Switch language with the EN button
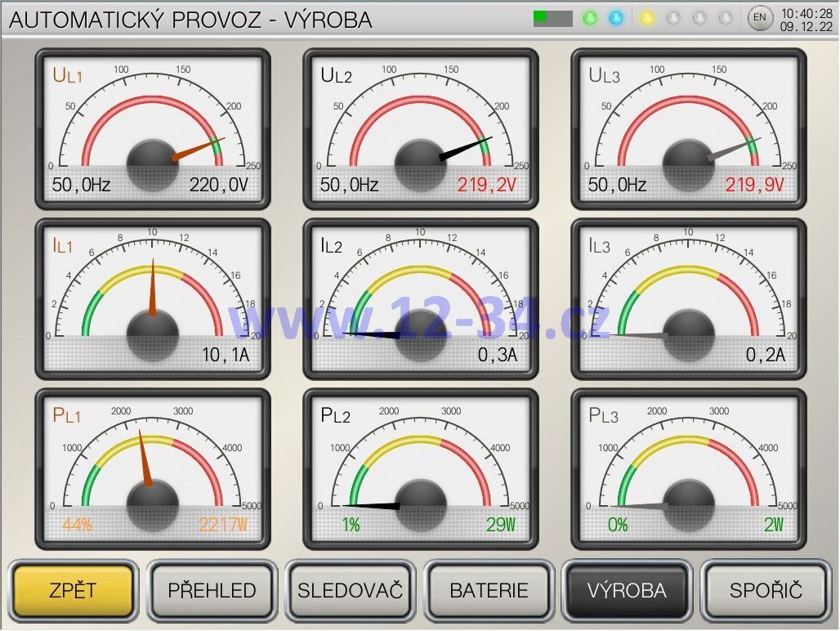Screen dimensions: 840x631 pos(760,18)
